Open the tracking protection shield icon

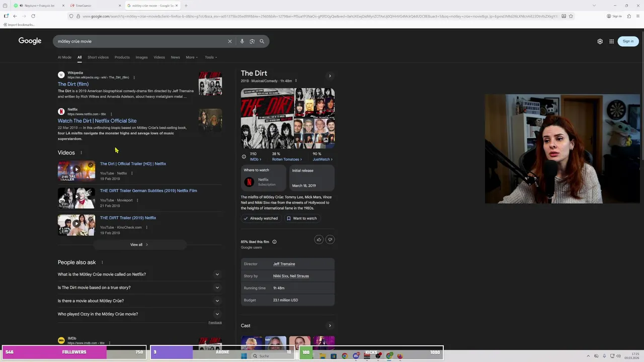click(x=71, y=16)
